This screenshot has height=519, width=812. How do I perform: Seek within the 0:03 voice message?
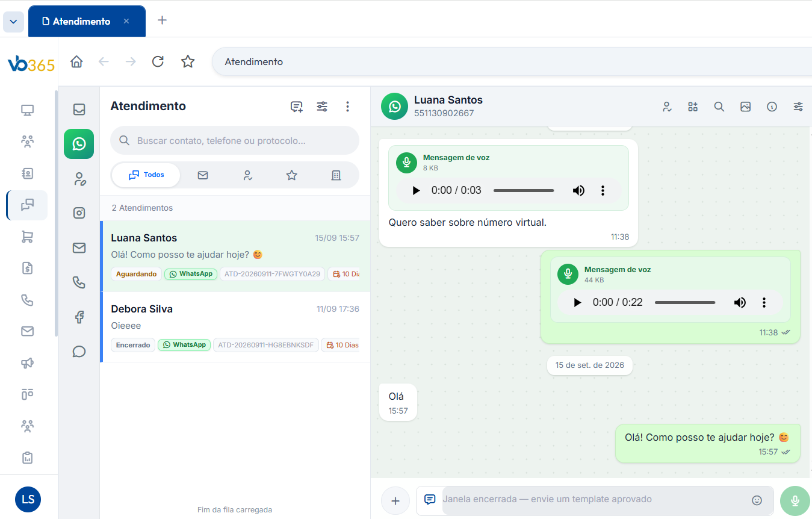click(x=524, y=190)
